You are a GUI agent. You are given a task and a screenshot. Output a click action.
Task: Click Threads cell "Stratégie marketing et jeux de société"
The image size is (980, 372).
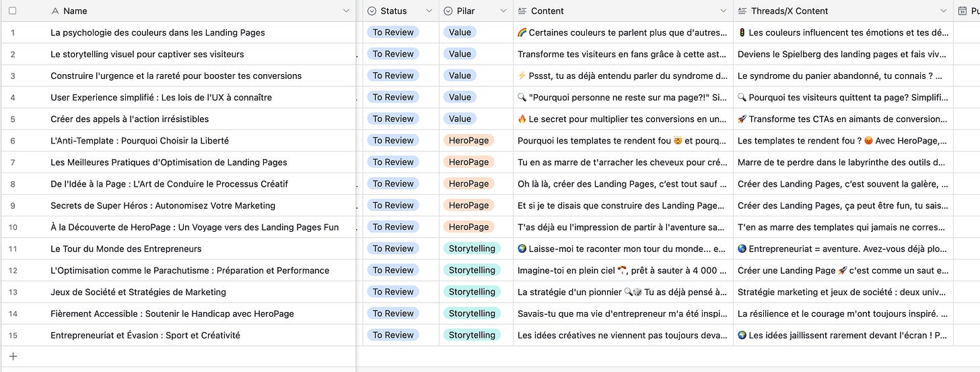pos(843,292)
